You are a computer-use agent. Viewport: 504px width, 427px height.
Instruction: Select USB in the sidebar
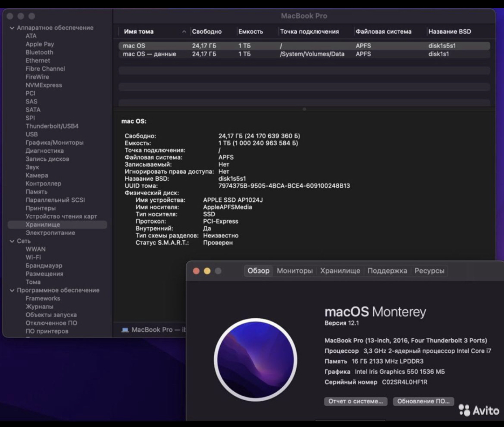(x=32, y=134)
